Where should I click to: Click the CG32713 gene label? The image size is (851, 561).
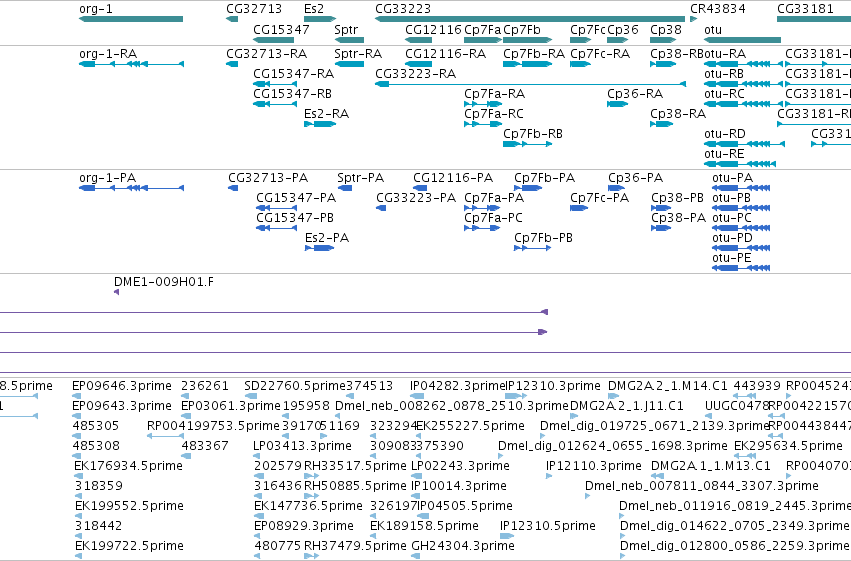click(254, 9)
